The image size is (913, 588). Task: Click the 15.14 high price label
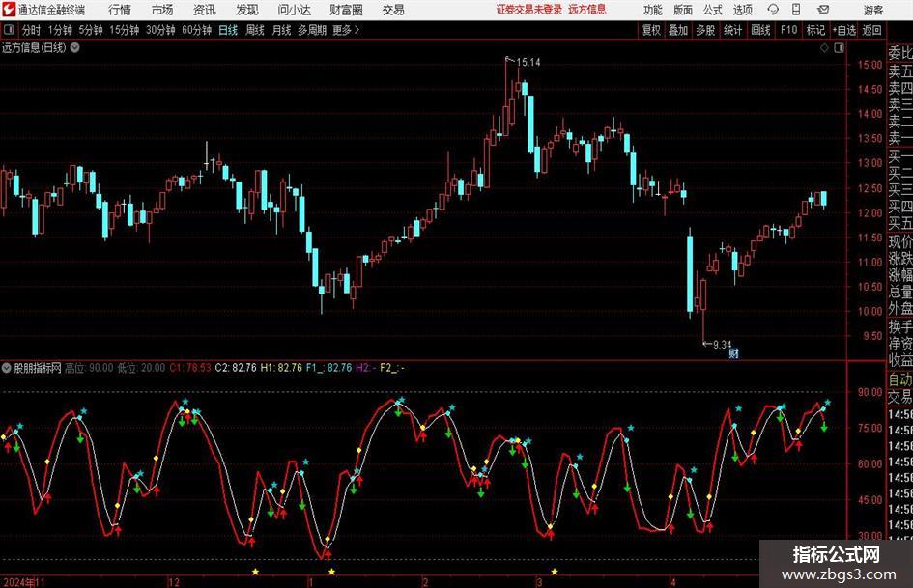click(528, 62)
